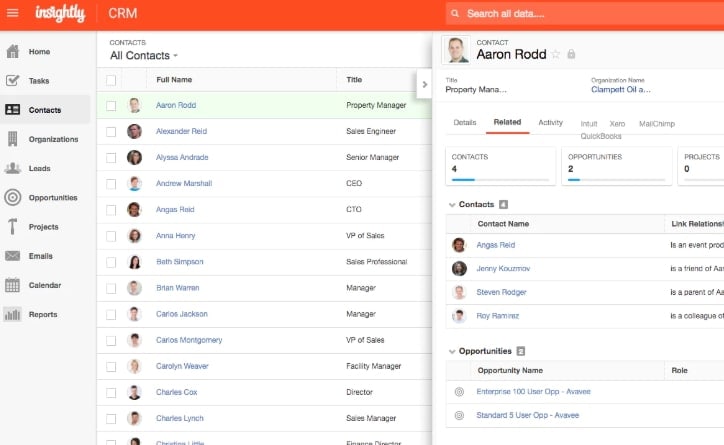Toggle the select-all contacts checkbox
The image size is (724, 445).
[111, 80]
